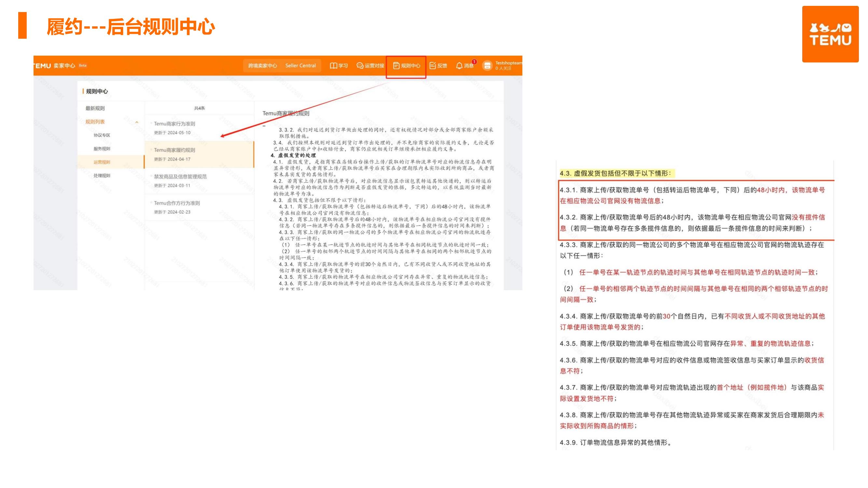Open Temu商家履约规则 rule entry
This screenshot has width=868, height=488.
174,150
